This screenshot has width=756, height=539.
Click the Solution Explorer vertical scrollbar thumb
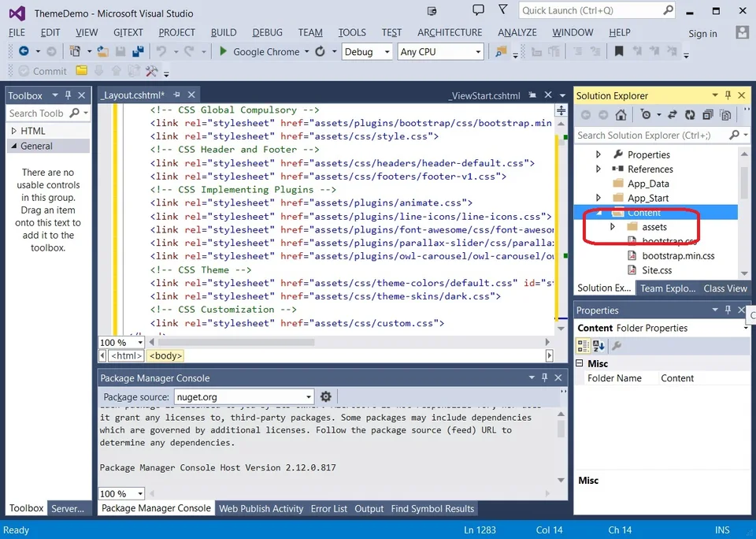click(x=744, y=181)
